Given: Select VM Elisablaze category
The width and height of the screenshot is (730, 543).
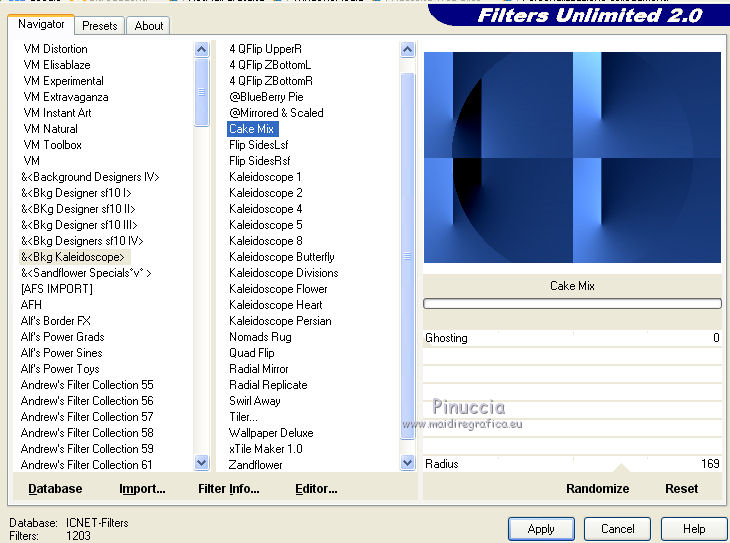Looking at the screenshot, I should [x=57, y=65].
